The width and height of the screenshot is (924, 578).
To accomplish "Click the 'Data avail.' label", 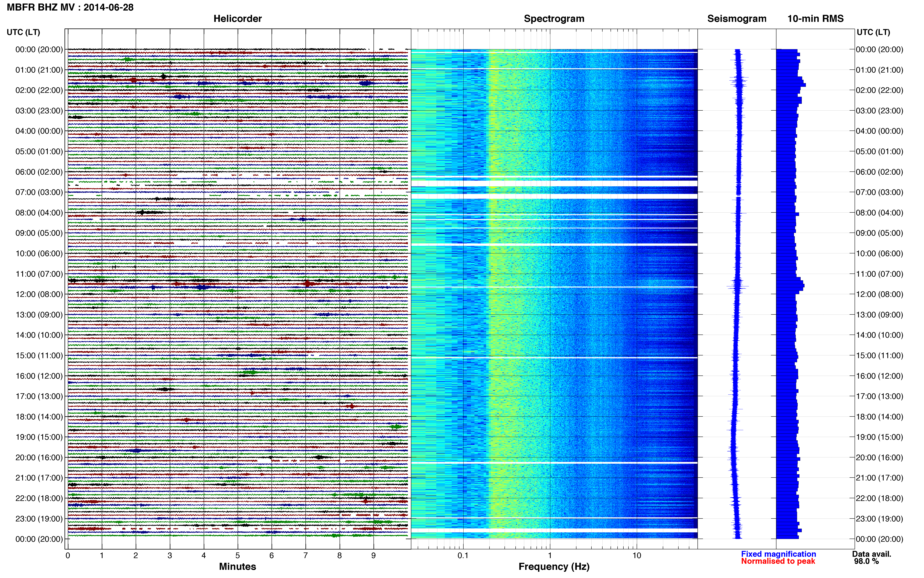I will 872,554.
